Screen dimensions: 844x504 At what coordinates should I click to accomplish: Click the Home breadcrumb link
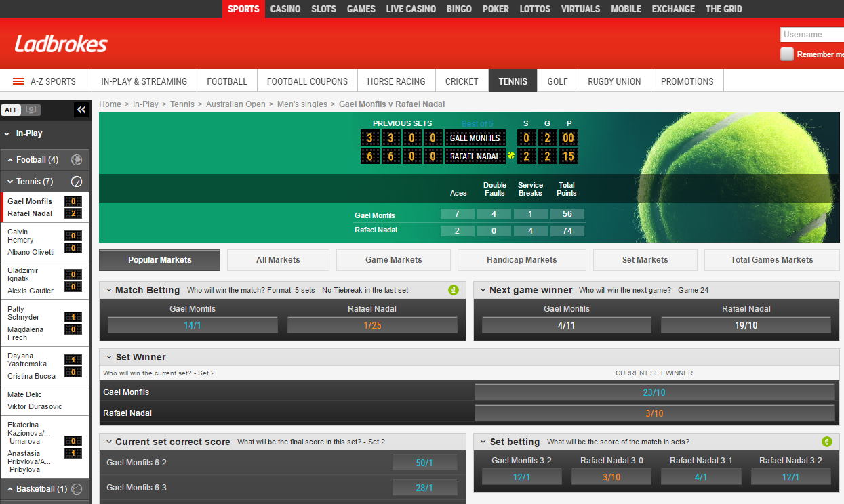coord(110,104)
